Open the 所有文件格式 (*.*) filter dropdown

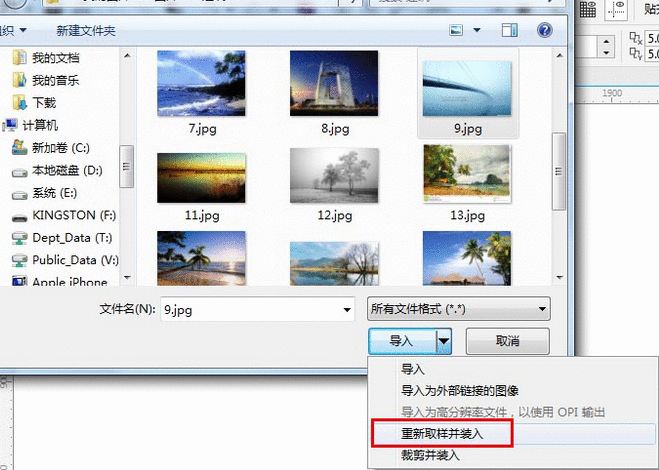(459, 309)
